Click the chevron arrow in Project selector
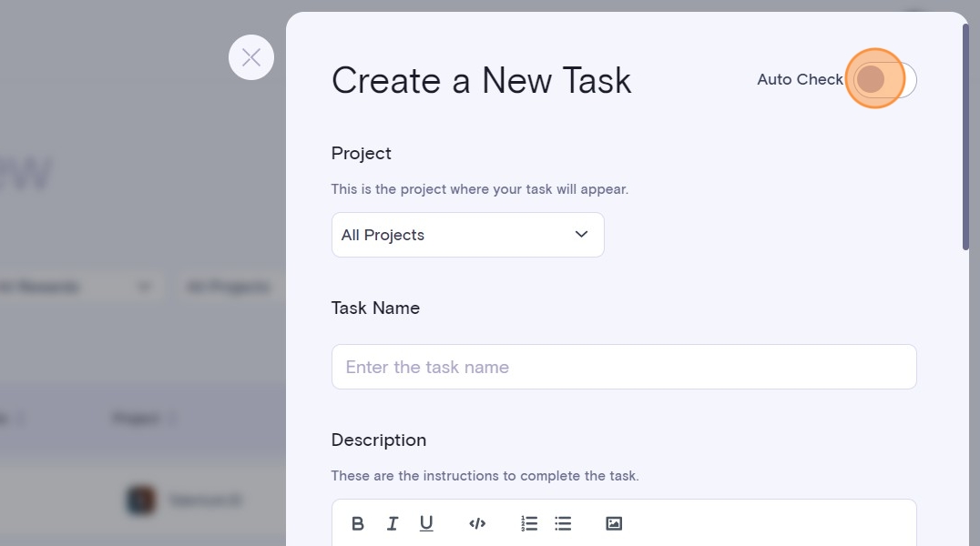The height and width of the screenshot is (546, 980). pos(581,235)
